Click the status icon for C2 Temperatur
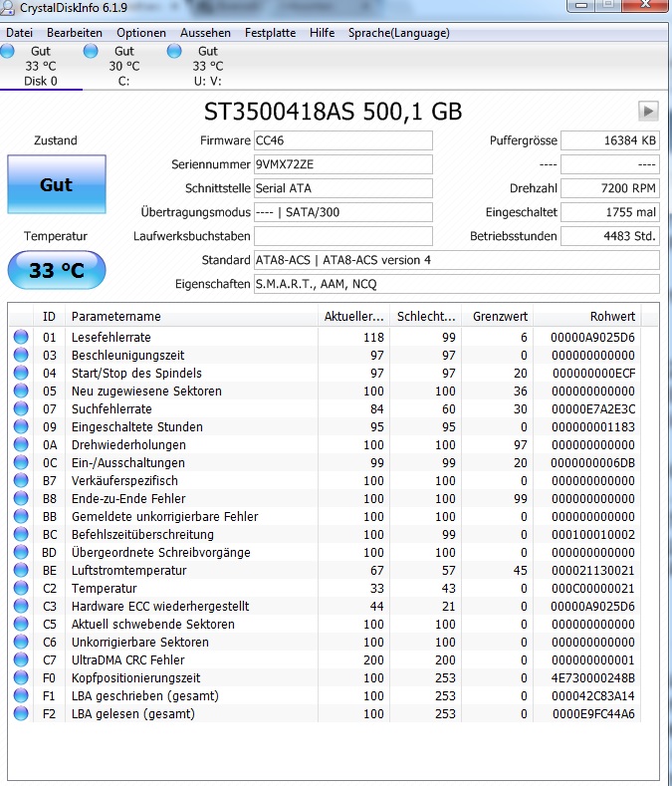The image size is (672, 786). 21,588
